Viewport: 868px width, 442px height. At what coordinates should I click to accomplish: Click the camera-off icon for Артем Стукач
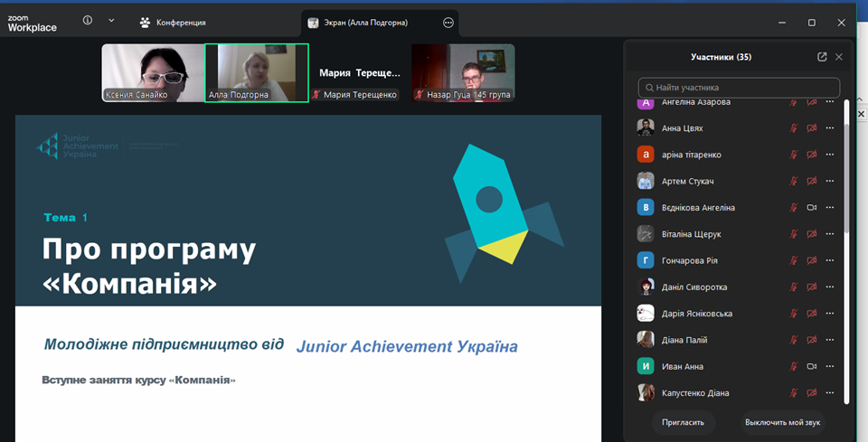[x=812, y=182]
